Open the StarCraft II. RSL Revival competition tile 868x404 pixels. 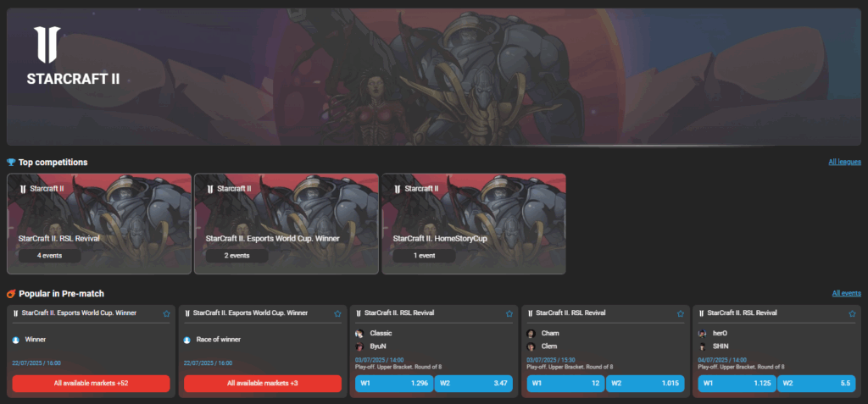pos(99,224)
